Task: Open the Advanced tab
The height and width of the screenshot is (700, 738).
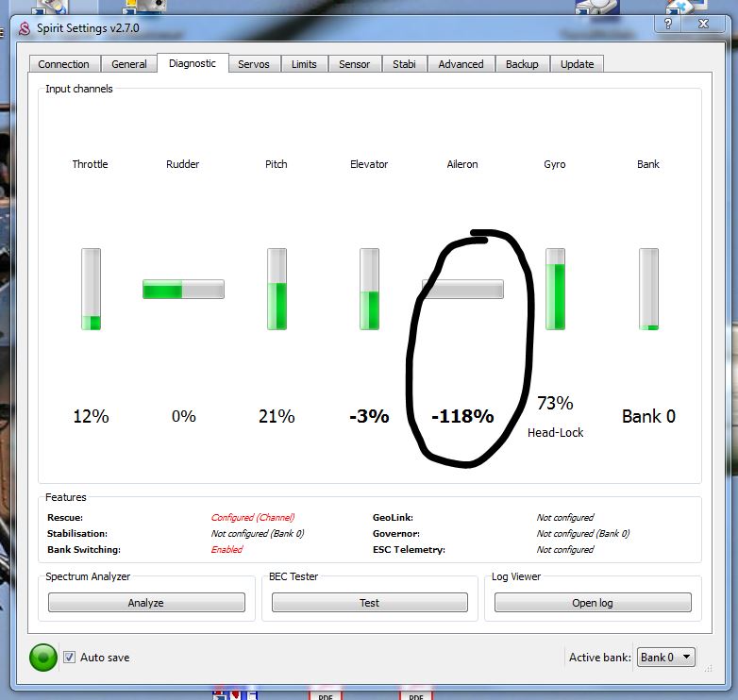Action: point(461,64)
